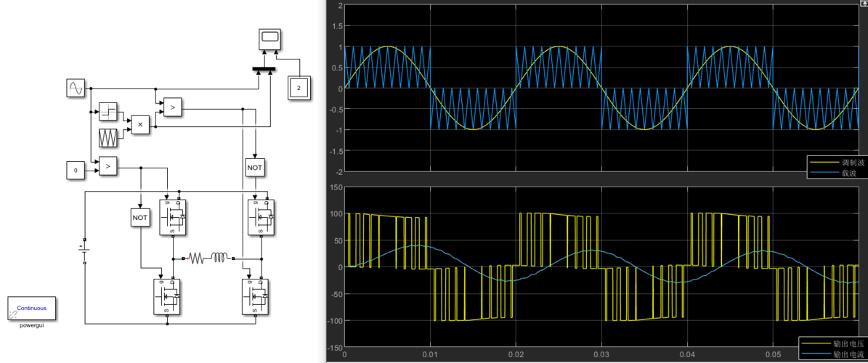Click the NOT gate feeding right MOSFET
This screenshot has height=363, width=868.
254,167
